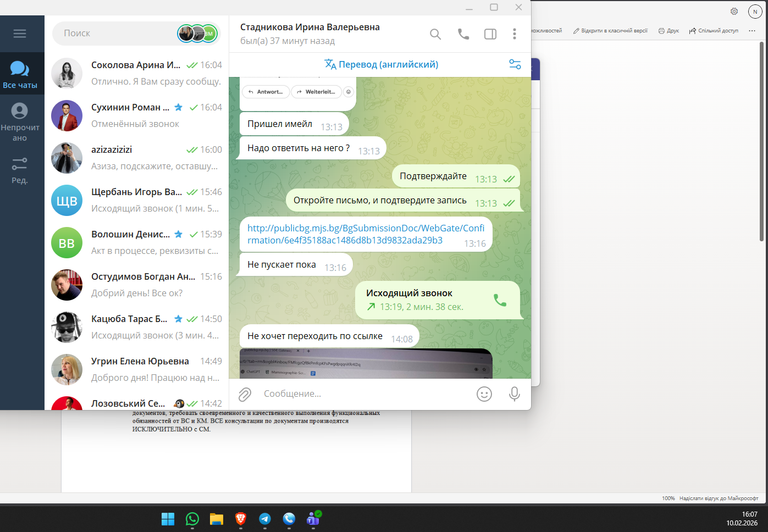
Task: Open the stories avatars beside the search field
Action: [x=198, y=34]
